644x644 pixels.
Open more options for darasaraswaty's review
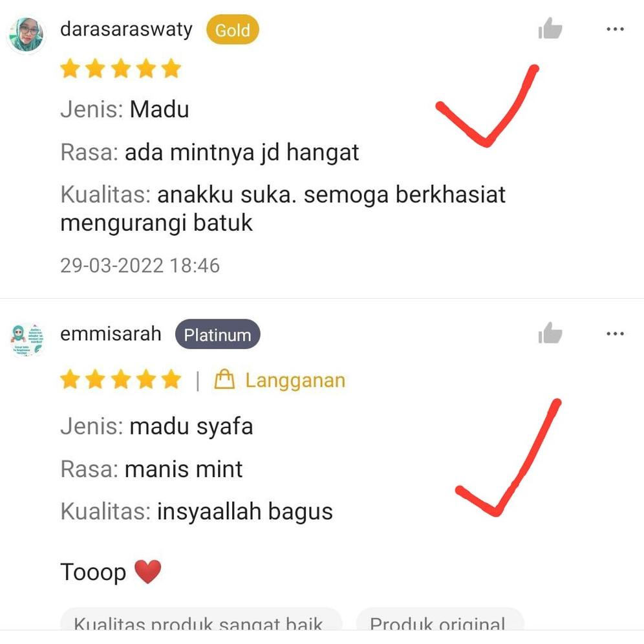pyautogui.click(x=615, y=29)
